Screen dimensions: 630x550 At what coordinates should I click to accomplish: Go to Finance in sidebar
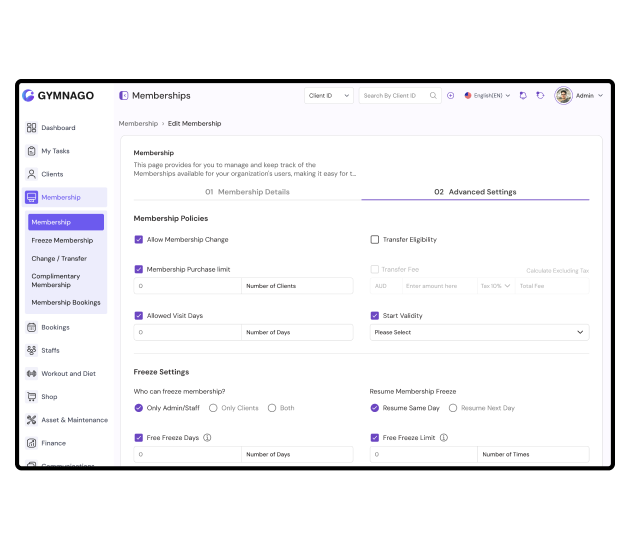[x=53, y=443]
